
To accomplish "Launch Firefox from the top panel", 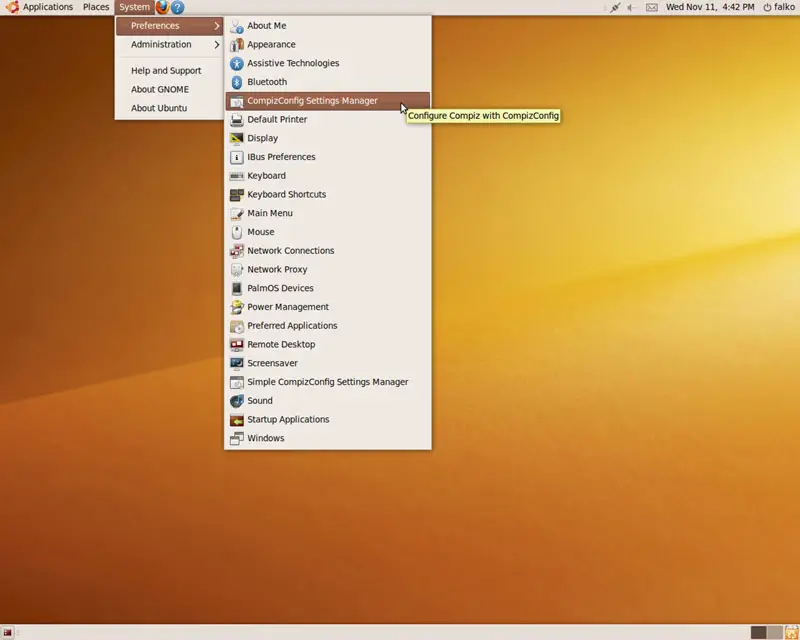I will pos(162,7).
